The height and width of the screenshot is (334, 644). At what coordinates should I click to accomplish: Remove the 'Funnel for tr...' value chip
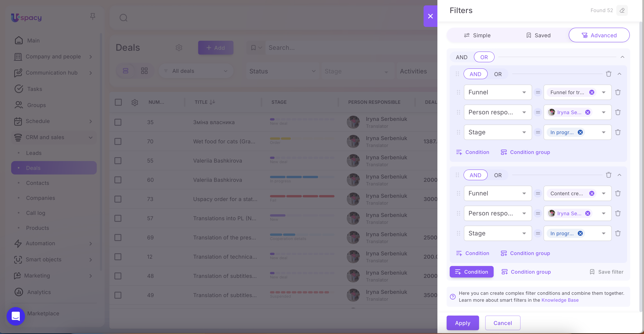tap(592, 92)
